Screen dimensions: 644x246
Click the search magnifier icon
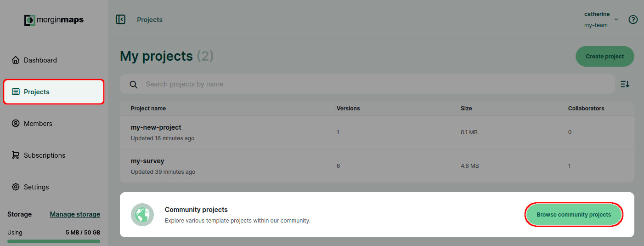click(134, 85)
